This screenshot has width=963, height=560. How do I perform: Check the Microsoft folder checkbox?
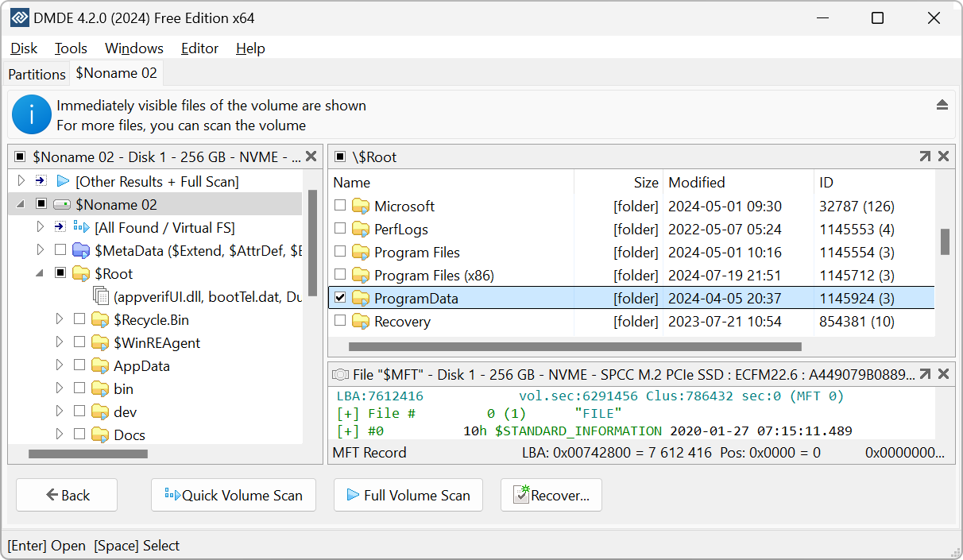(x=340, y=206)
